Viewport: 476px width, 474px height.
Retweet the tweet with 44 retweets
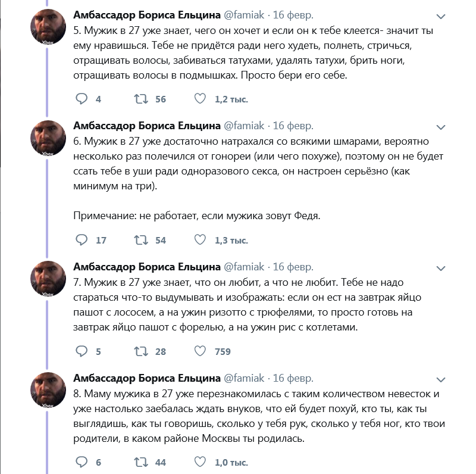coord(141,462)
